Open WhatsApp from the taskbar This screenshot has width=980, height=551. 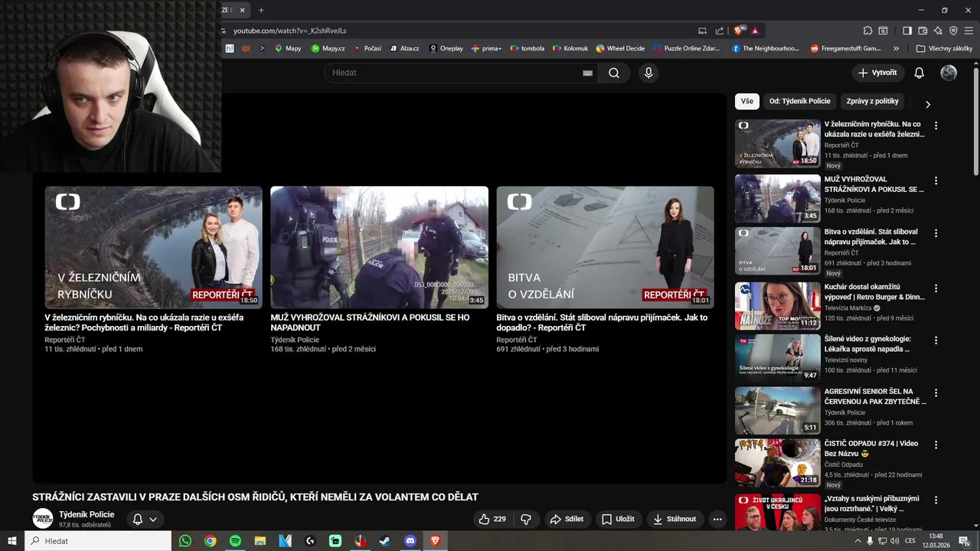click(185, 541)
